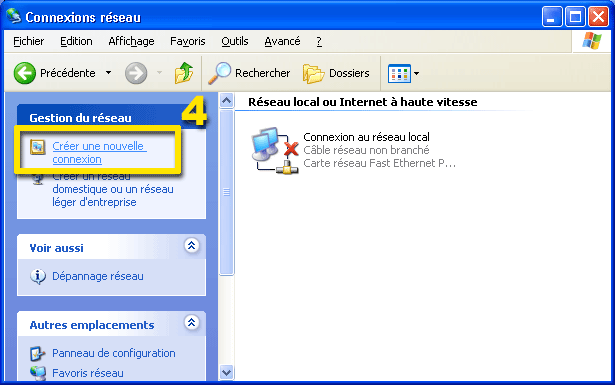This screenshot has height=385, width=615.
Task: Open the view mode dropdown arrow
Action: point(416,73)
